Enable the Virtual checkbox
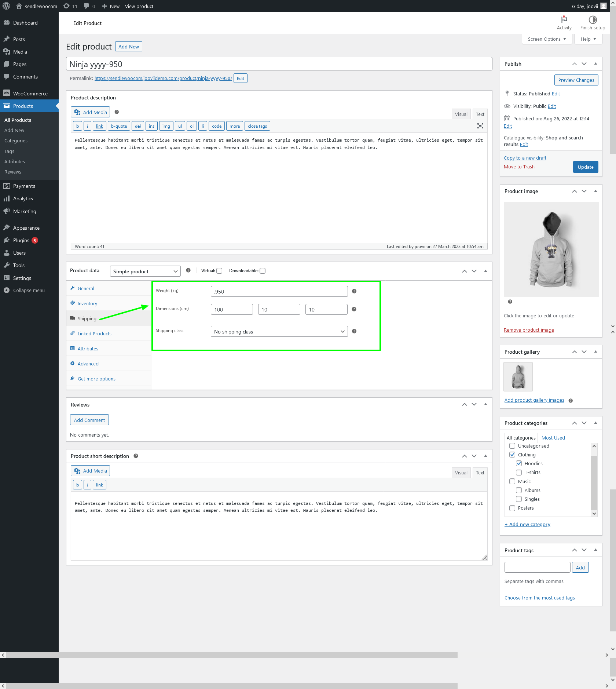 pyautogui.click(x=219, y=271)
